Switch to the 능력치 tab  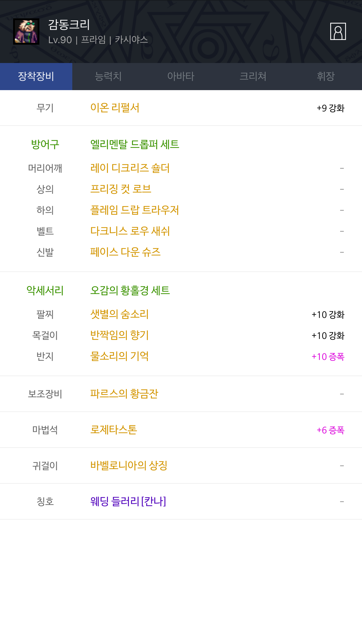pos(108,76)
